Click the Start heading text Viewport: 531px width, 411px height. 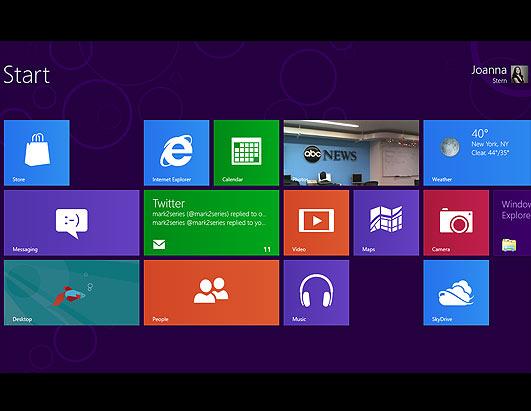coord(26,75)
